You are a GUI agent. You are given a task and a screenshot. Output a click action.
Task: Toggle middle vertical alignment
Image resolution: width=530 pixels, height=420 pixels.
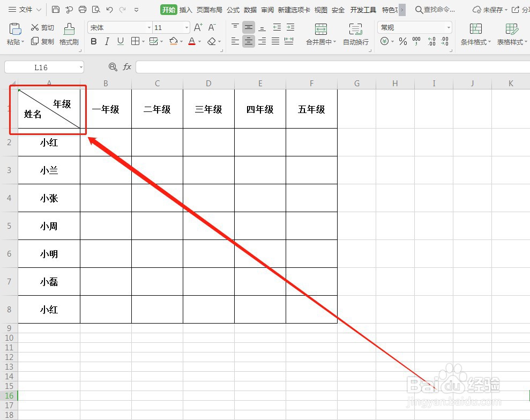[x=248, y=27]
